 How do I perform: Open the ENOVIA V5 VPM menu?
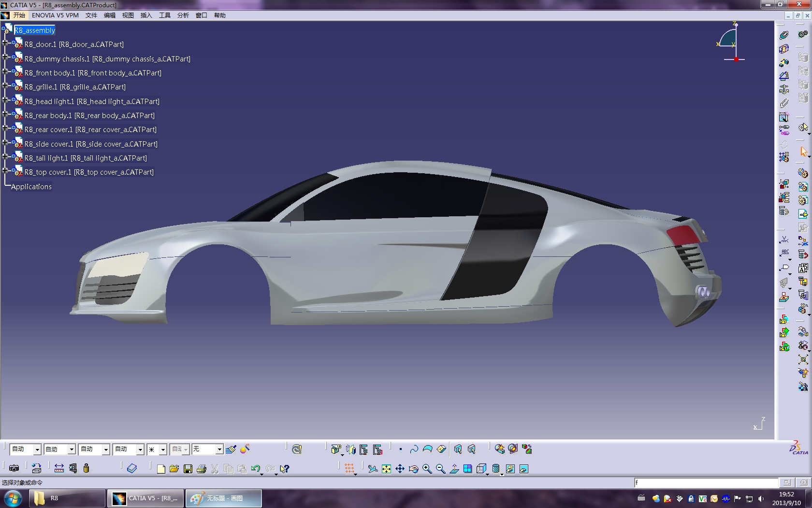tap(55, 15)
